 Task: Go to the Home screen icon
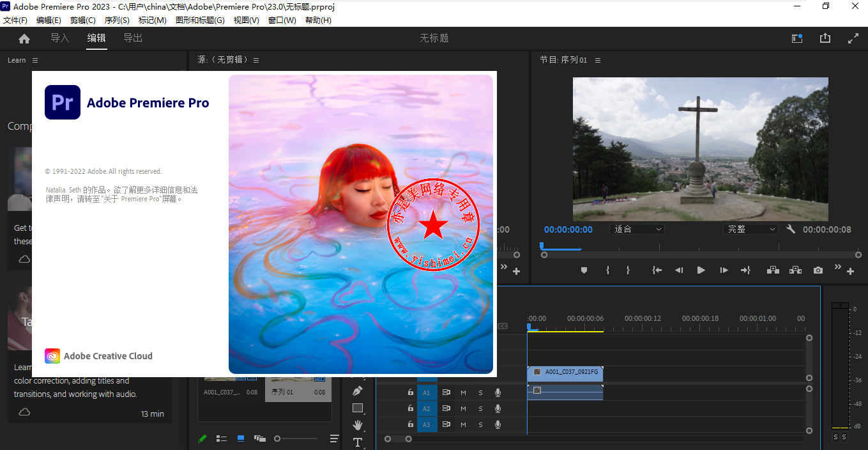click(24, 38)
